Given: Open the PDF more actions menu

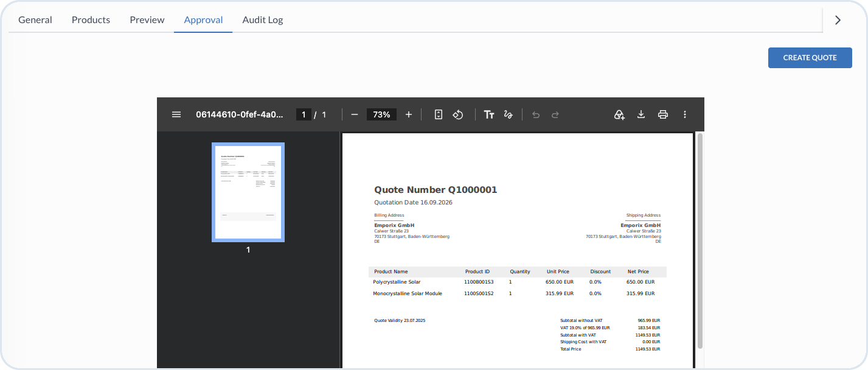Looking at the screenshot, I should (685, 114).
